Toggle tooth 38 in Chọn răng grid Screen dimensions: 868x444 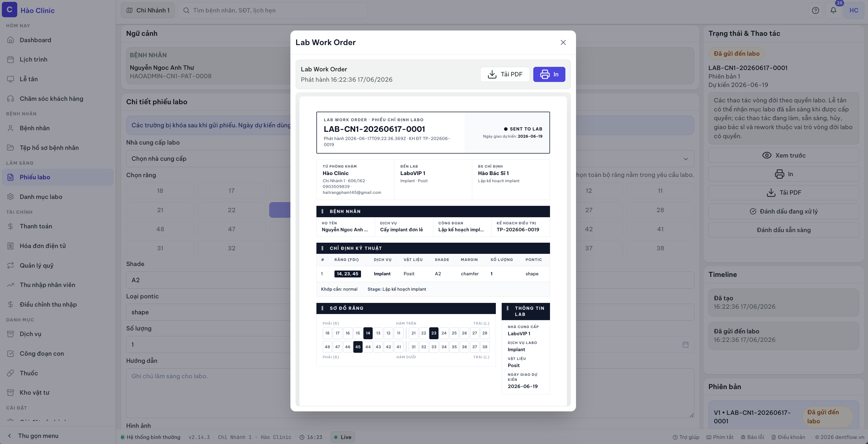[x=660, y=249]
